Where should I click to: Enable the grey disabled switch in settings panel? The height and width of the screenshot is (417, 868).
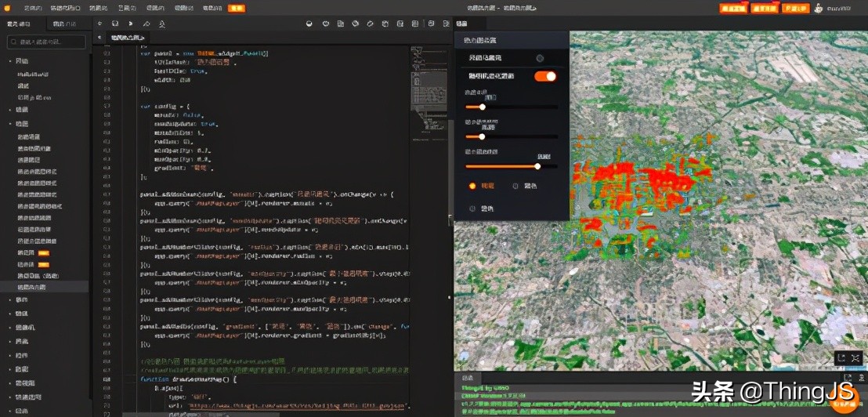click(x=540, y=58)
